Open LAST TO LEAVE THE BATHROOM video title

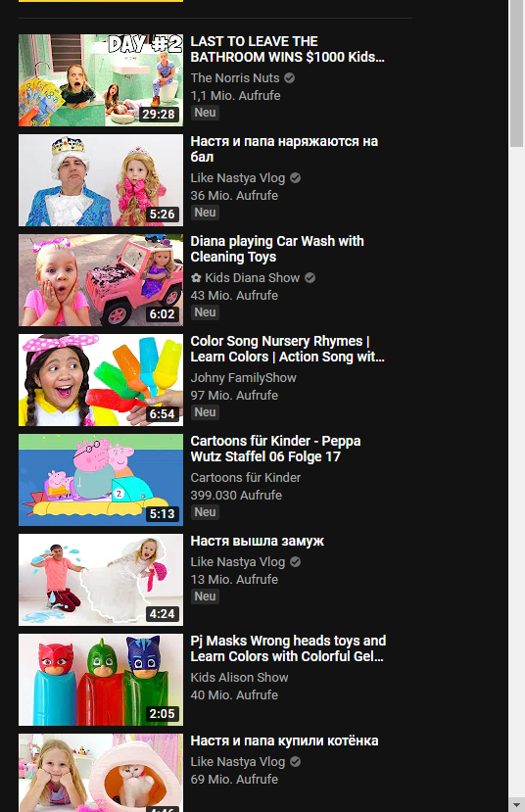coord(287,49)
